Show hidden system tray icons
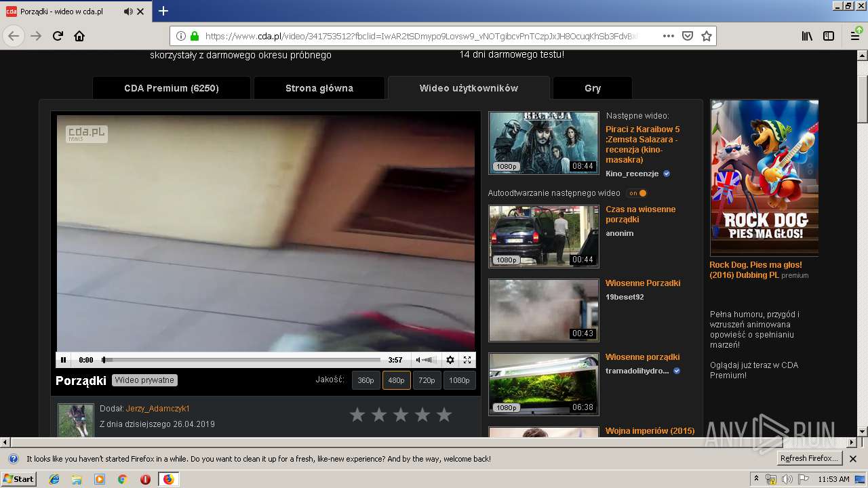Screen dimensions: 868x488 tap(756, 479)
